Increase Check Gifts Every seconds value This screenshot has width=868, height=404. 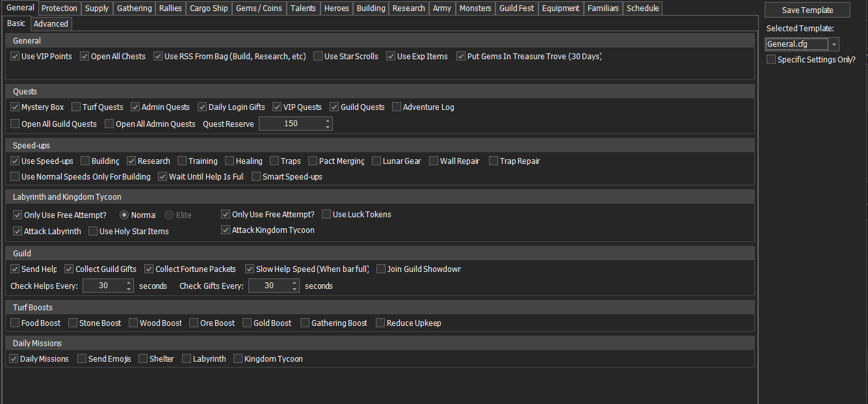(x=295, y=283)
